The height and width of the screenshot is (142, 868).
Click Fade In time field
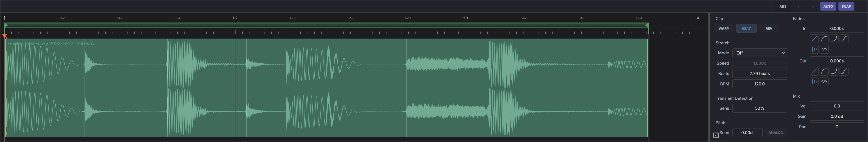pos(837,29)
